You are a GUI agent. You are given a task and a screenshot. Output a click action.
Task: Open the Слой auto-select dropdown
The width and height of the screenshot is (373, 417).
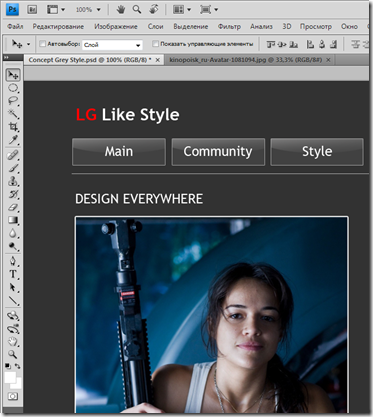coord(112,45)
